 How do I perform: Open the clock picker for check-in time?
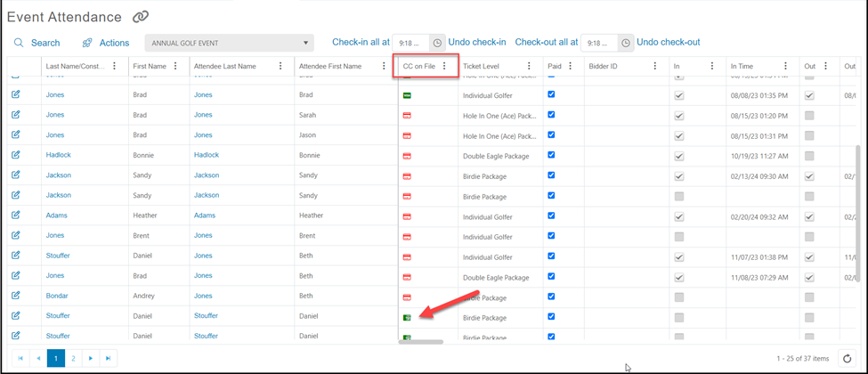pyautogui.click(x=437, y=43)
